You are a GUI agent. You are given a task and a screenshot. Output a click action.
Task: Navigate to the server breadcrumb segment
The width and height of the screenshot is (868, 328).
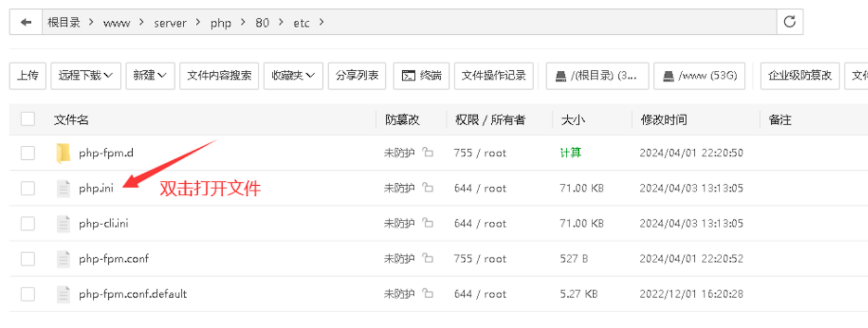tap(170, 23)
